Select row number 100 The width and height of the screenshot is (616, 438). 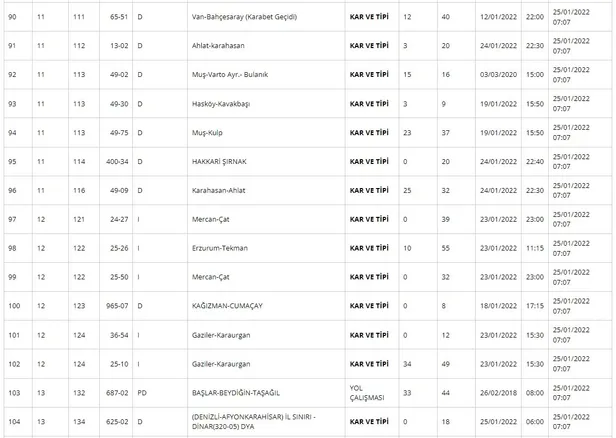14,306
